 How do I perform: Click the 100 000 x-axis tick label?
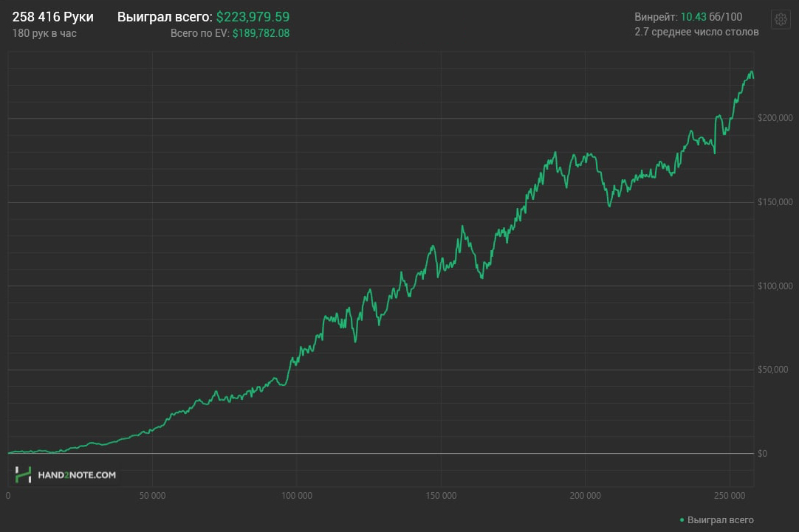(x=296, y=496)
